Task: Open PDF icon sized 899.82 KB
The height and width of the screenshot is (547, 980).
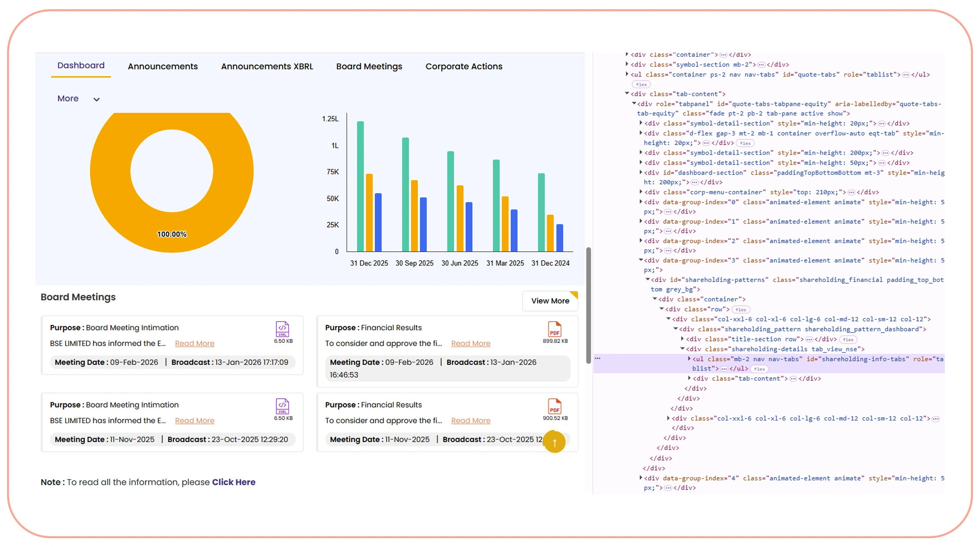Action: coord(554,329)
